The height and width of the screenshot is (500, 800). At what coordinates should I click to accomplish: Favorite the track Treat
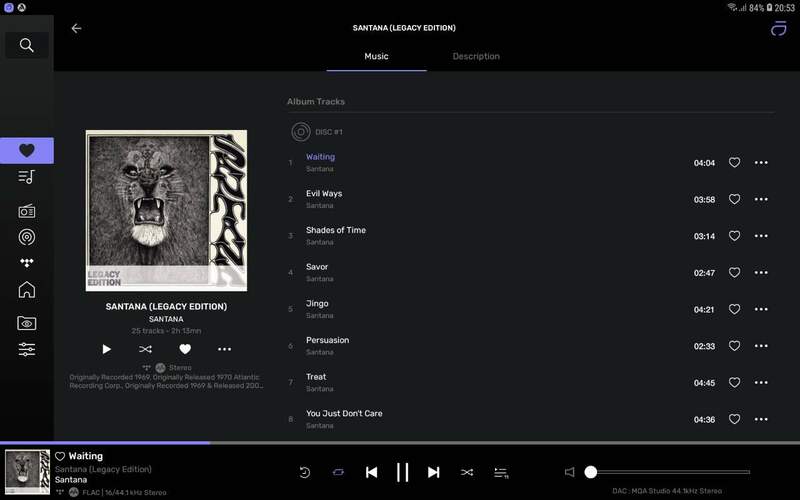click(734, 383)
